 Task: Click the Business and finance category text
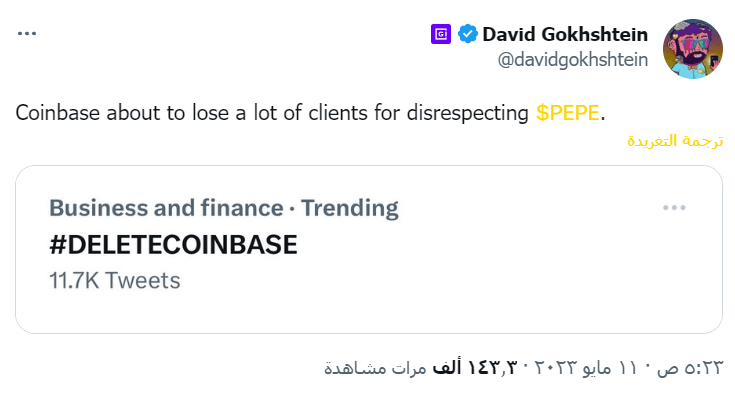[166, 208]
